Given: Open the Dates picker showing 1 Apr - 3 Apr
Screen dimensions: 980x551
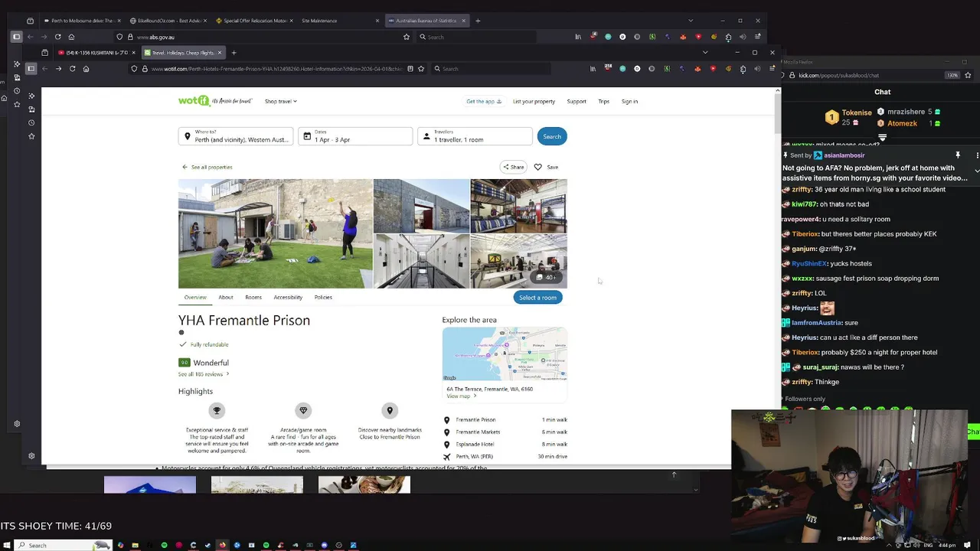Looking at the screenshot, I should [355, 136].
